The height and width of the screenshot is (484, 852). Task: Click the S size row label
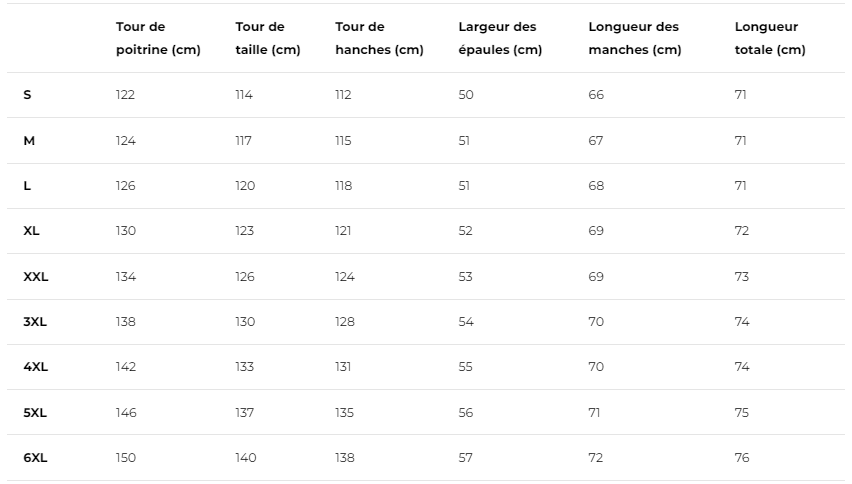(27, 95)
